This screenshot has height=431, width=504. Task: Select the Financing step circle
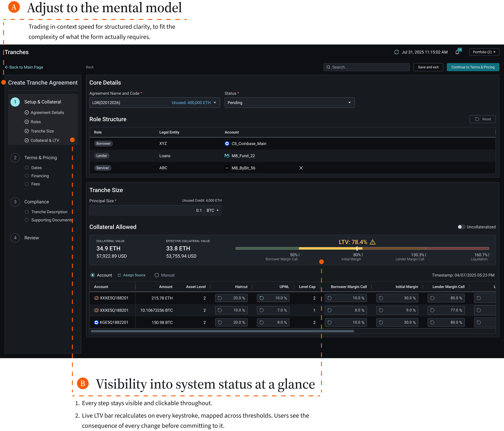click(27, 176)
